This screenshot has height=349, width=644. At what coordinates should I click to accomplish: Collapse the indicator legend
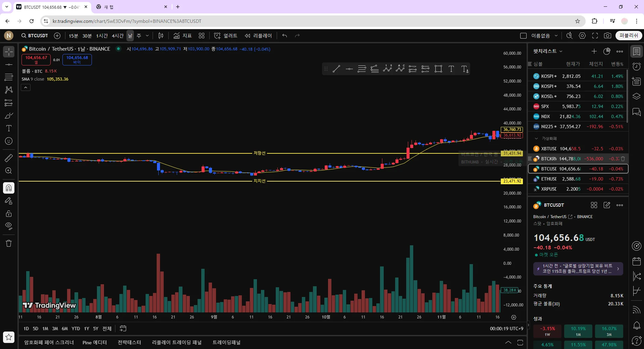click(x=26, y=88)
